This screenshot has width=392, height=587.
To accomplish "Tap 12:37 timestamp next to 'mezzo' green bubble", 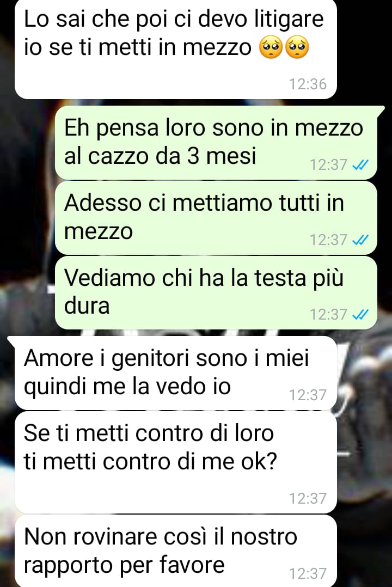I will (328, 240).
